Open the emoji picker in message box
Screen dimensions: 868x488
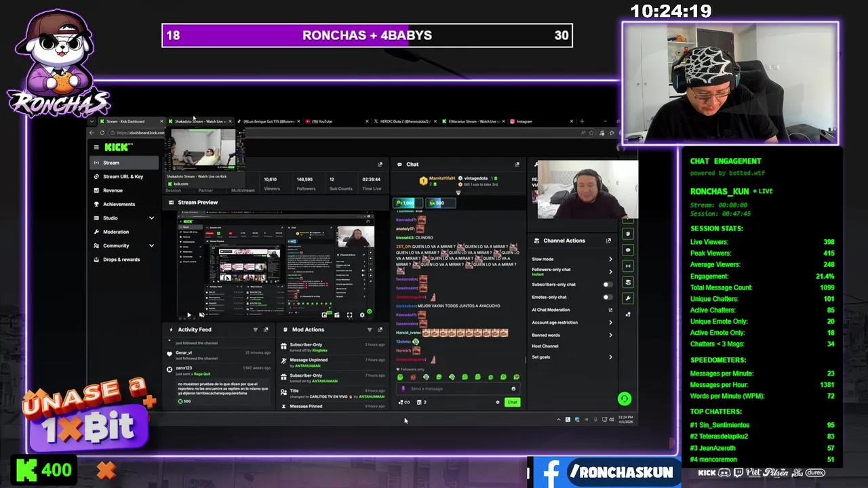[513, 388]
